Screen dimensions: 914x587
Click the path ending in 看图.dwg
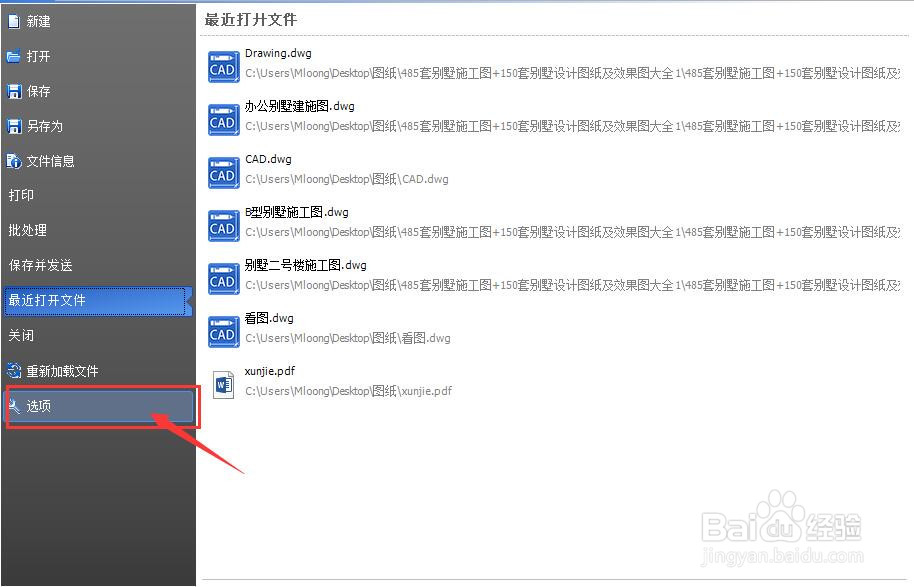tap(347, 339)
